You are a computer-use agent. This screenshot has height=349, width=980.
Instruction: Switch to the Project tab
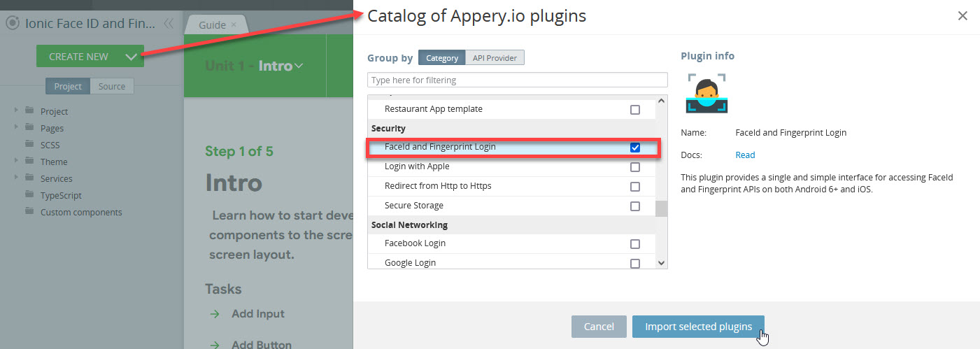click(x=68, y=87)
